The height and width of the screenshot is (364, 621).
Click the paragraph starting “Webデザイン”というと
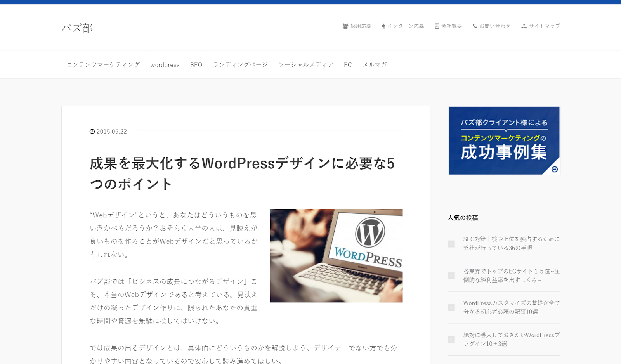(x=173, y=234)
